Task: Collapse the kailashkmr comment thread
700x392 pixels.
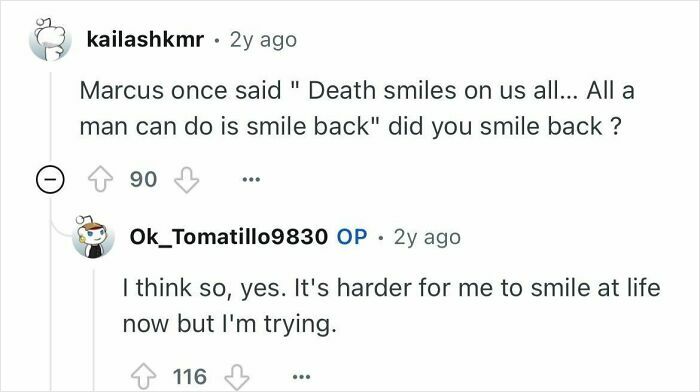Action: [x=50, y=179]
